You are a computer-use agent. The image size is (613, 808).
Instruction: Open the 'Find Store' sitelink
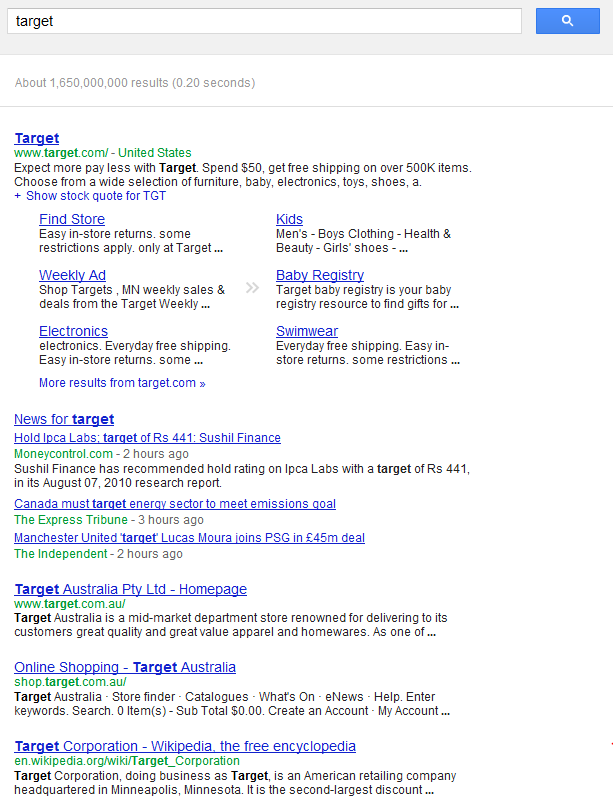pos(72,219)
